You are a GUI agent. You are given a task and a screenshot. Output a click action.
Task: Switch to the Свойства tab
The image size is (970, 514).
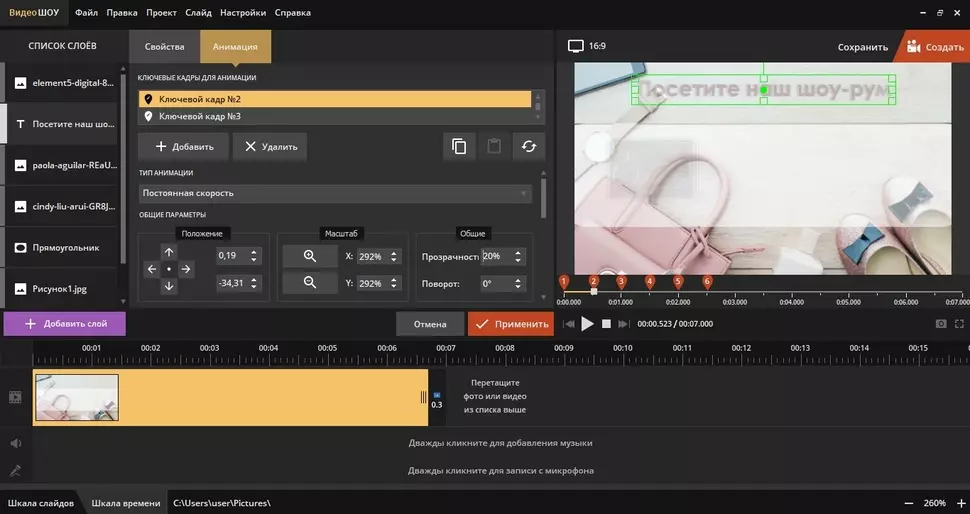[x=164, y=46]
